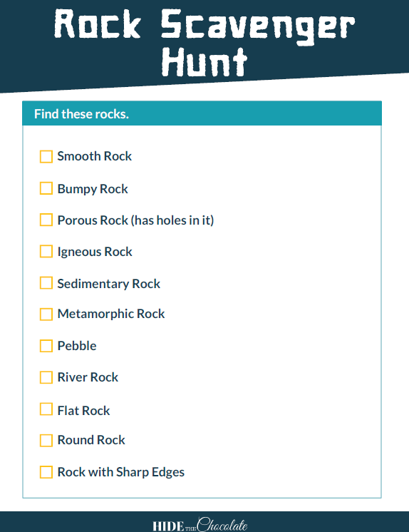Image resolution: width=409 pixels, height=532 pixels.
Task: Check the Metamorphic Rock checkbox
Action: pyautogui.click(x=46, y=314)
